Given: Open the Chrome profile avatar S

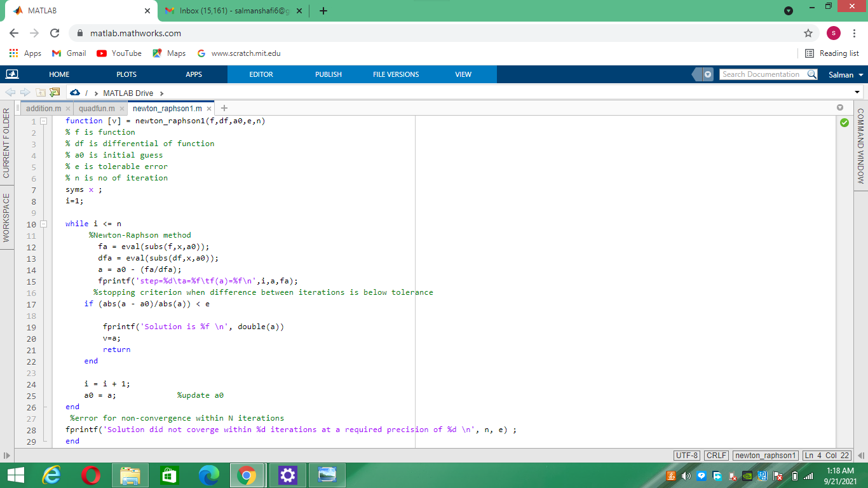Looking at the screenshot, I should tap(834, 33).
